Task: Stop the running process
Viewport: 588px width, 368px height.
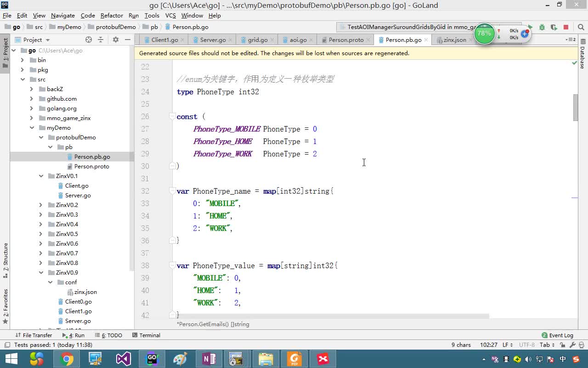Action: pos(566,27)
